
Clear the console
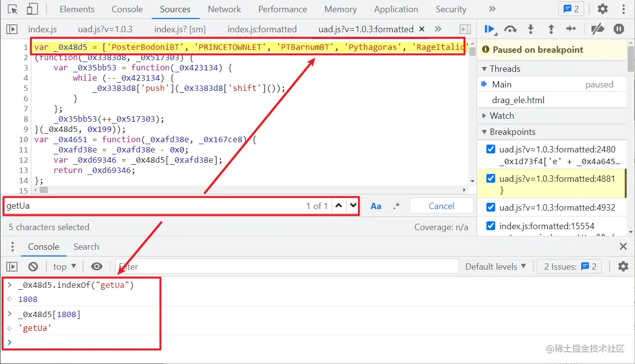click(x=33, y=266)
